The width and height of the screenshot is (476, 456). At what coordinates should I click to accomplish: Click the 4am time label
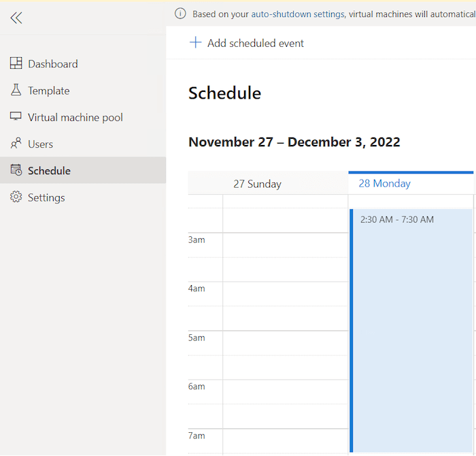click(x=197, y=289)
